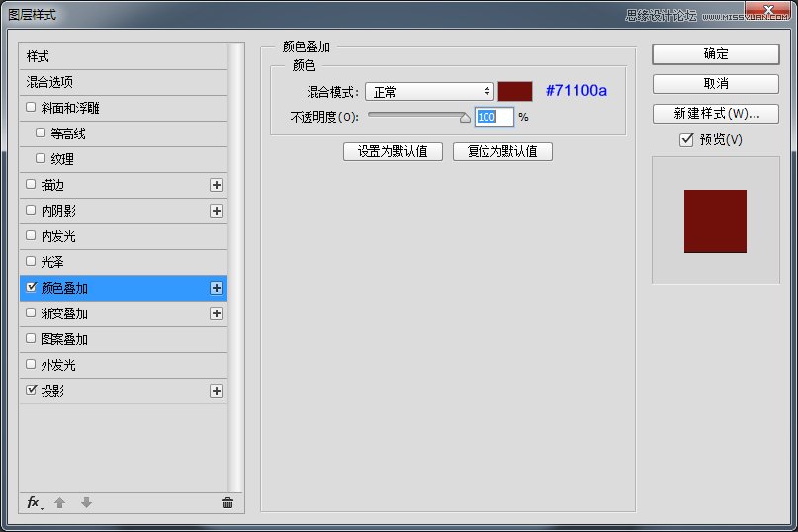
Task: Close the 图层样式 dialog window
Action: pyautogui.click(x=769, y=10)
